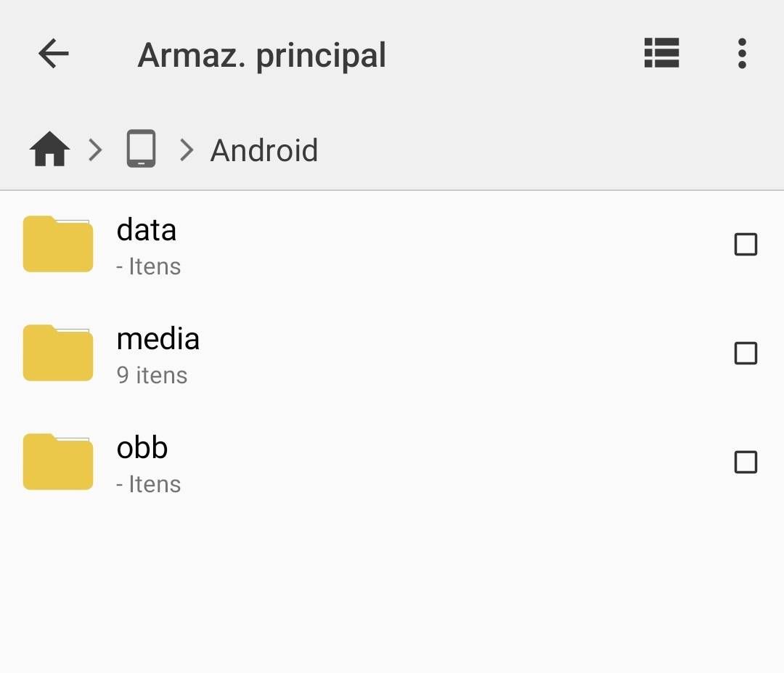Click the Armaz. principal title

tap(261, 55)
